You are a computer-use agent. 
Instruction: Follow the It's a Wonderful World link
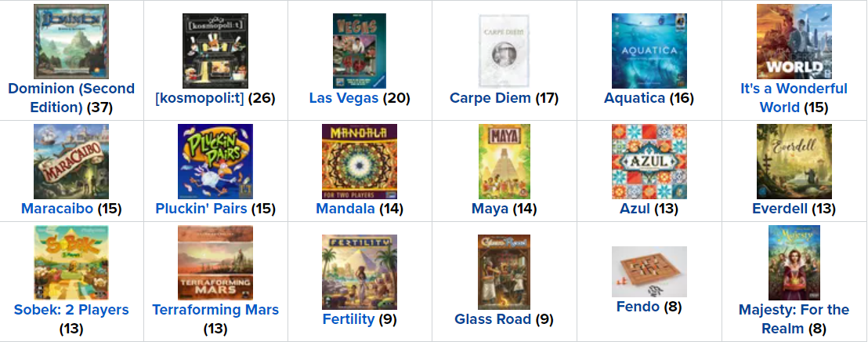click(x=794, y=97)
